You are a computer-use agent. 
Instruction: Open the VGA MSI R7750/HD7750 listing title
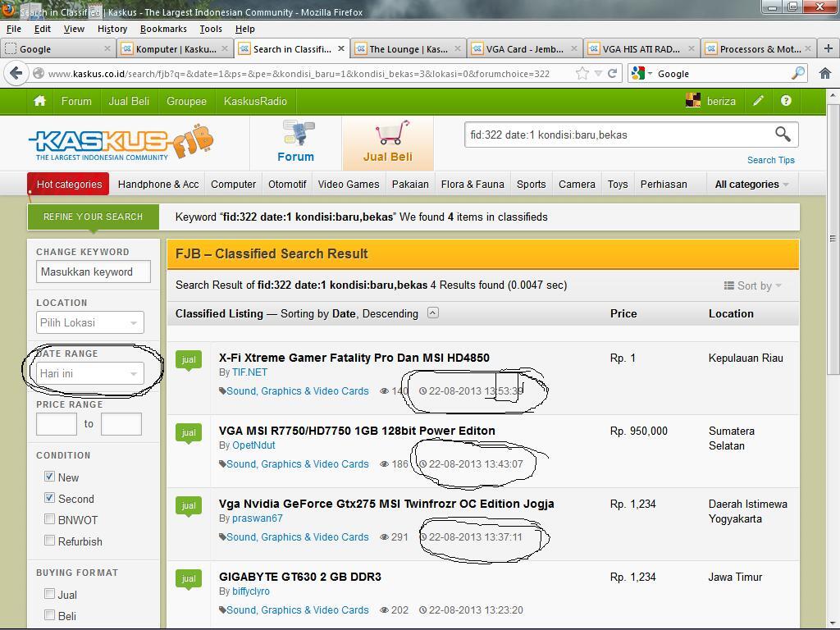(x=357, y=431)
